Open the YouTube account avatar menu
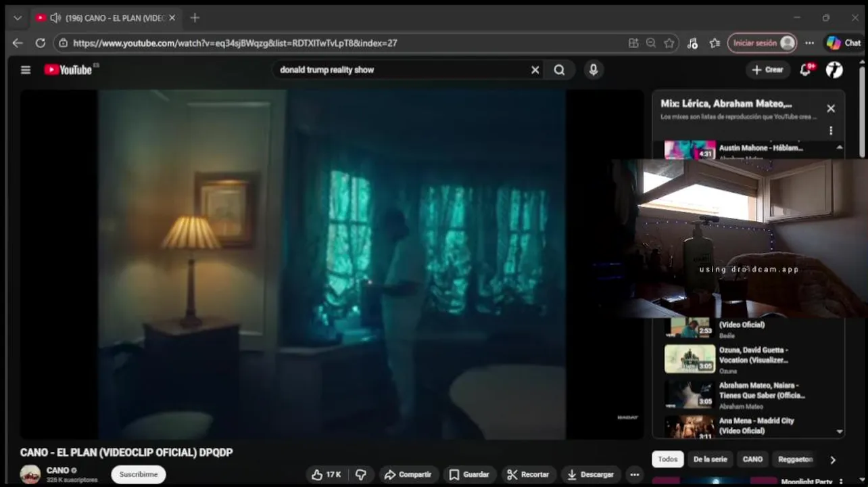This screenshot has height=487, width=868. (834, 70)
